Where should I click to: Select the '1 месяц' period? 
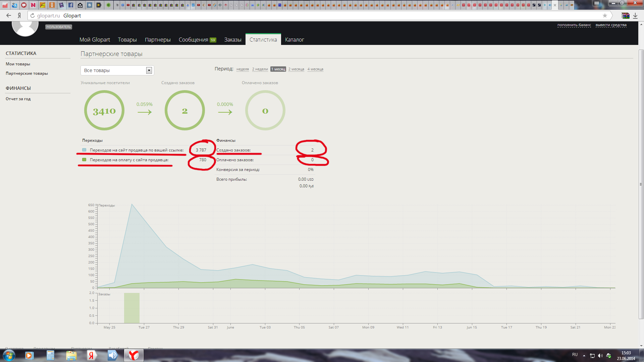[x=278, y=69]
